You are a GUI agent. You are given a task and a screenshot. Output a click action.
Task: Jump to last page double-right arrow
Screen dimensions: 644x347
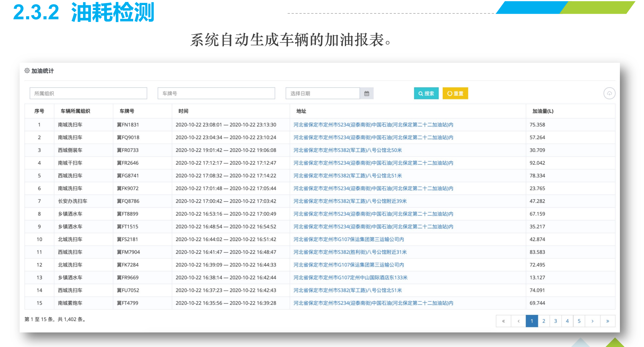click(608, 321)
